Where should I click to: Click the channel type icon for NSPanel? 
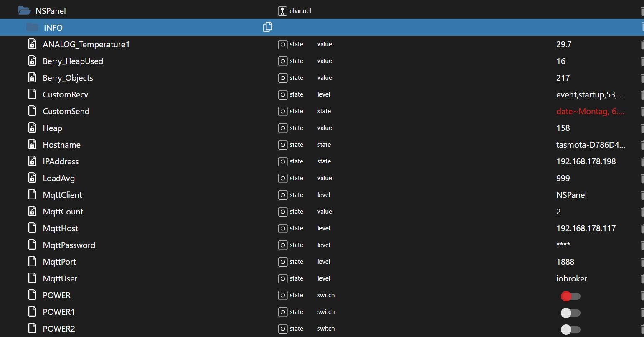283,11
